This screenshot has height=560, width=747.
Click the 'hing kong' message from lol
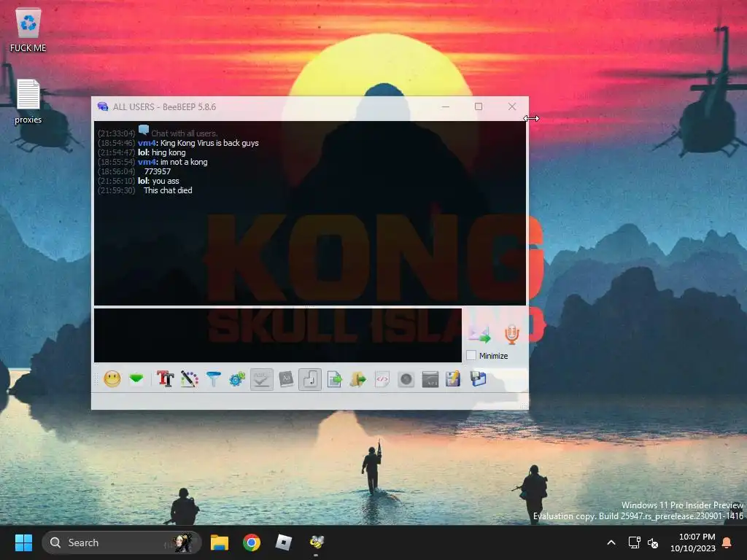169,152
